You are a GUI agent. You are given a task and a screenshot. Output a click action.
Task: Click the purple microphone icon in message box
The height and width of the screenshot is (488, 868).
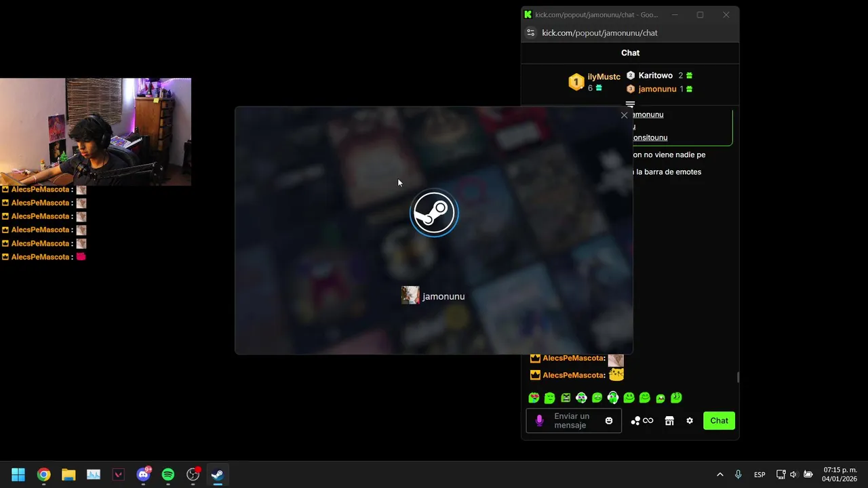tap(540, 421)
